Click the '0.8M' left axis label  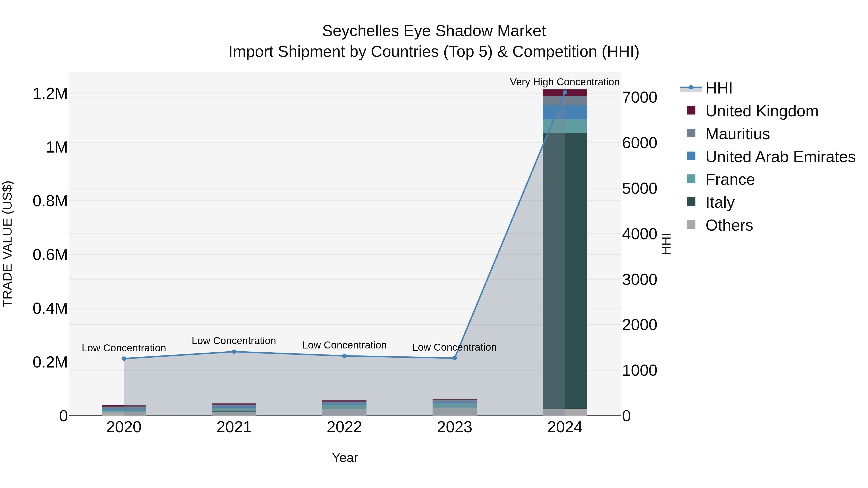tap(50, 201)
